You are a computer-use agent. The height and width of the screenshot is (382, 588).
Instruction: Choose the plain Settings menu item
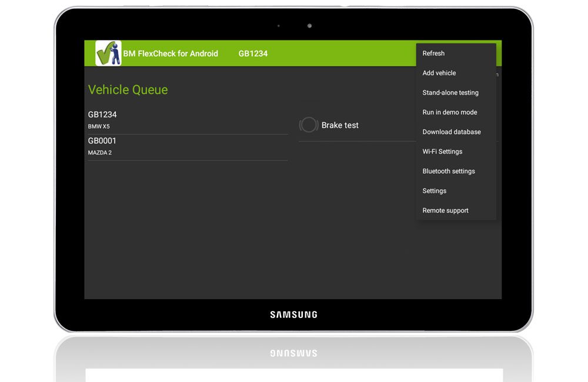point(435,191)
